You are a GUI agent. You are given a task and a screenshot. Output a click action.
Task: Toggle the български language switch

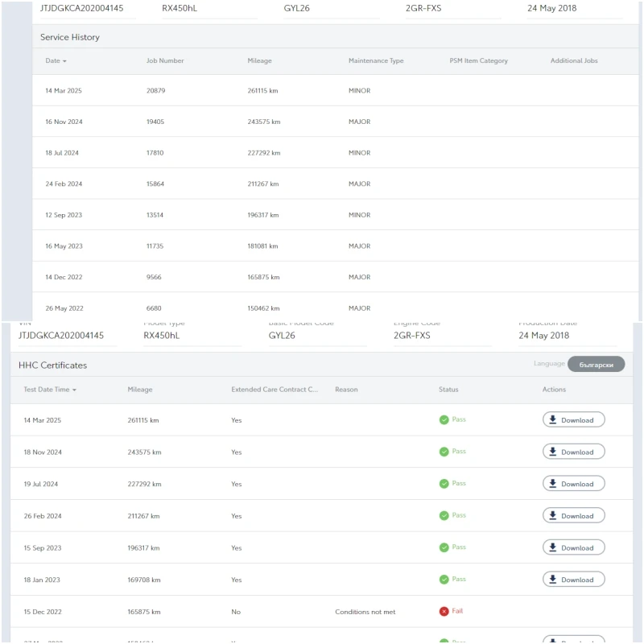coord(596,365)
